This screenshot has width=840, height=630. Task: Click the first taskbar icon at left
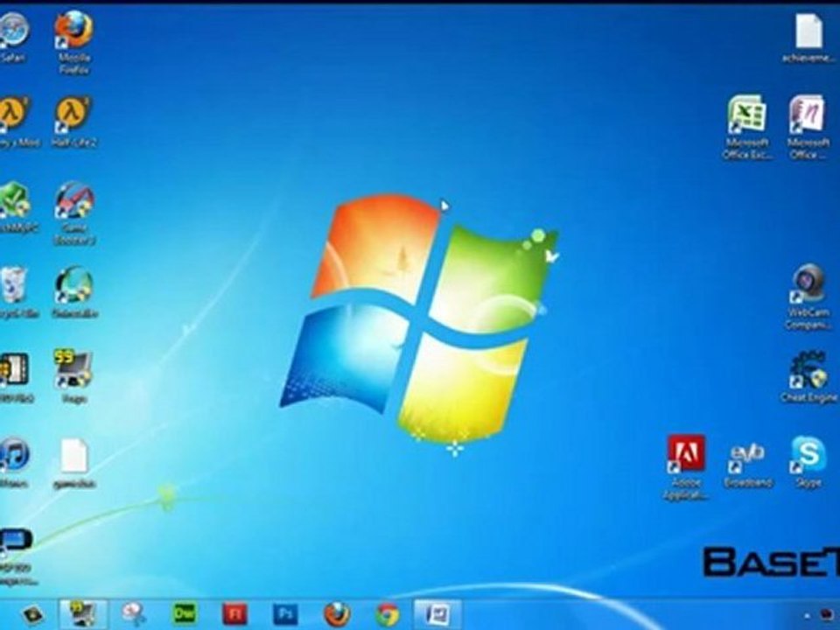[x=32, y=614]
